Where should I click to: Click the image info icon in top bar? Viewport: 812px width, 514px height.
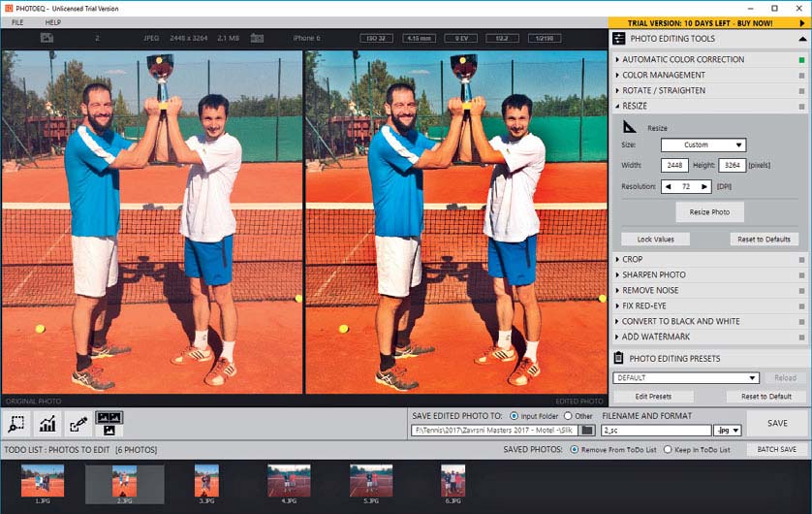(x=47, y=38)
